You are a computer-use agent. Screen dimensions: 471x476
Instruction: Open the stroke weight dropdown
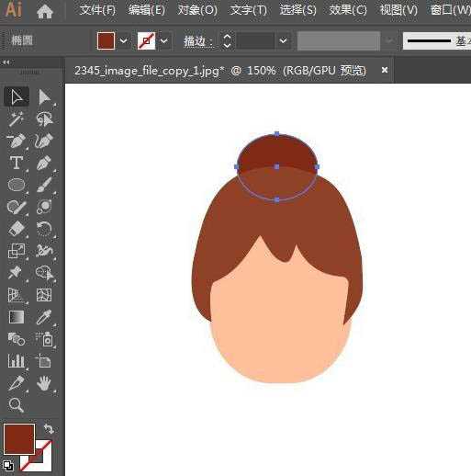tap(283, 40)
